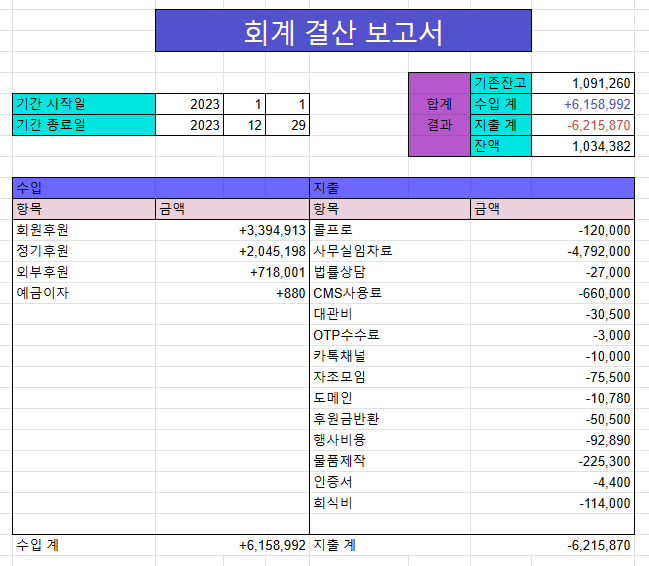Click the 합계 결과 purple merged cell
649x566 pixels.
click(x=439, y=115)
